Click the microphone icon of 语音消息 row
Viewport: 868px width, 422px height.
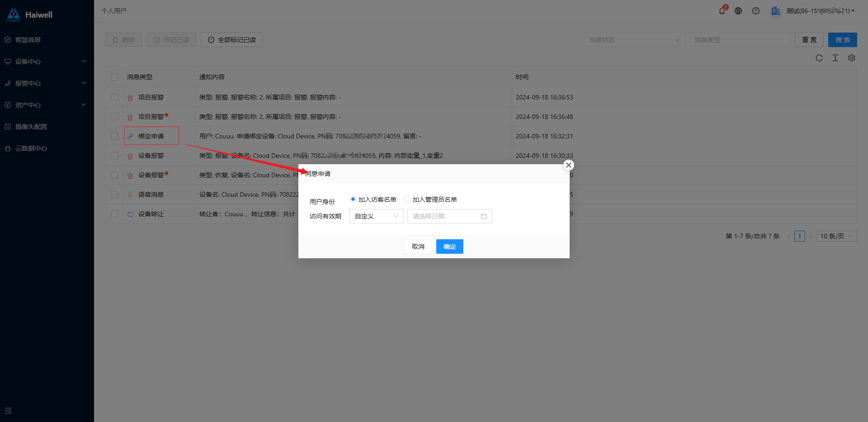[130, 194]
